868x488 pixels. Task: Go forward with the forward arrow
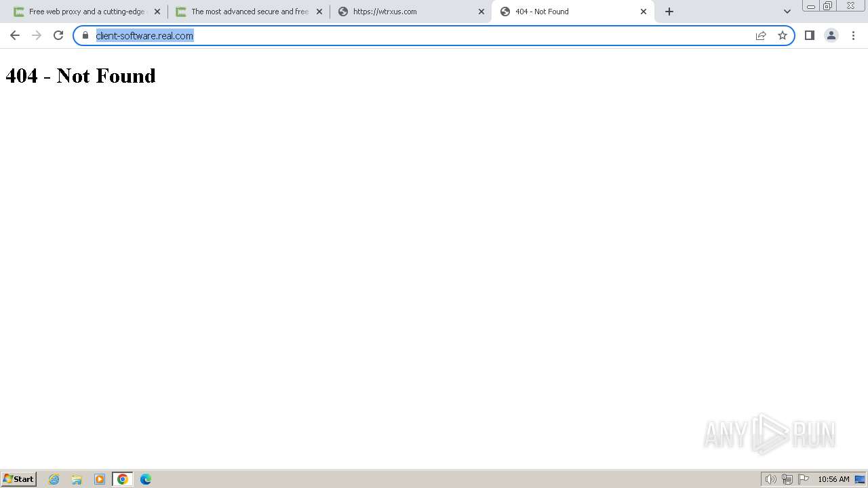[37, 35]
